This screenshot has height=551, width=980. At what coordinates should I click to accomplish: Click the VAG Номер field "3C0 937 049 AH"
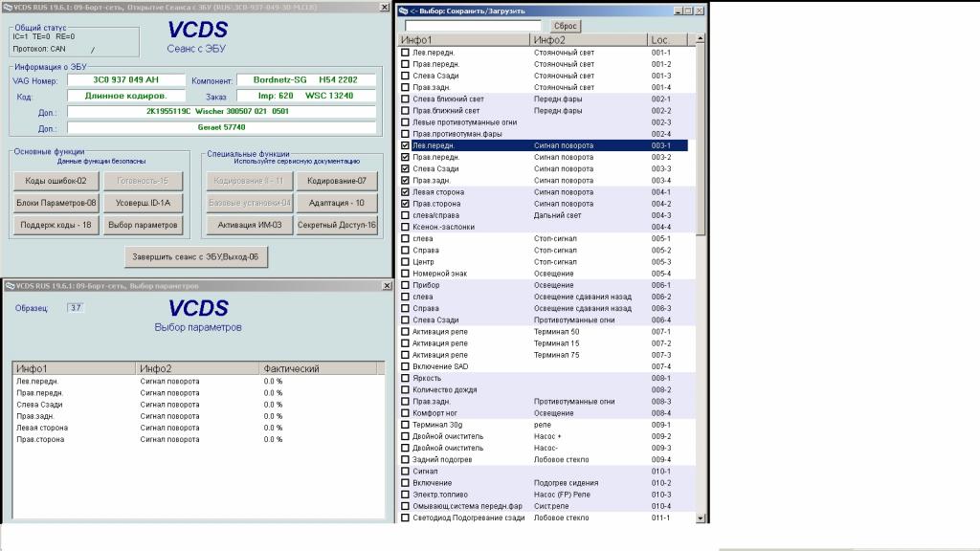coord(126,80)
